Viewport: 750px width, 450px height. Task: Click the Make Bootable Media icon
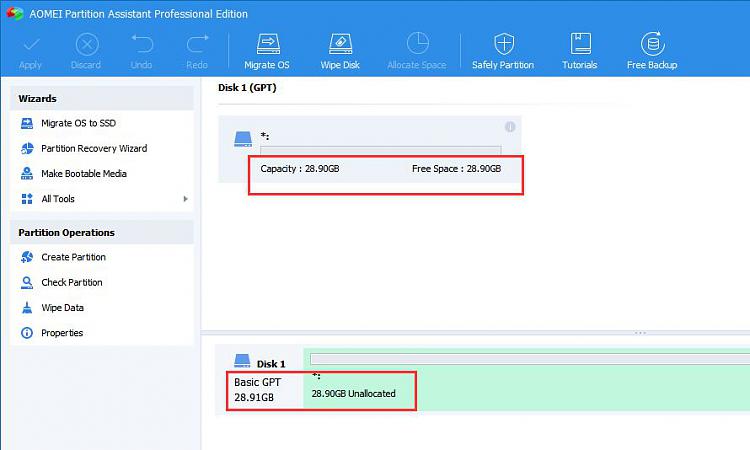(27, 174)
